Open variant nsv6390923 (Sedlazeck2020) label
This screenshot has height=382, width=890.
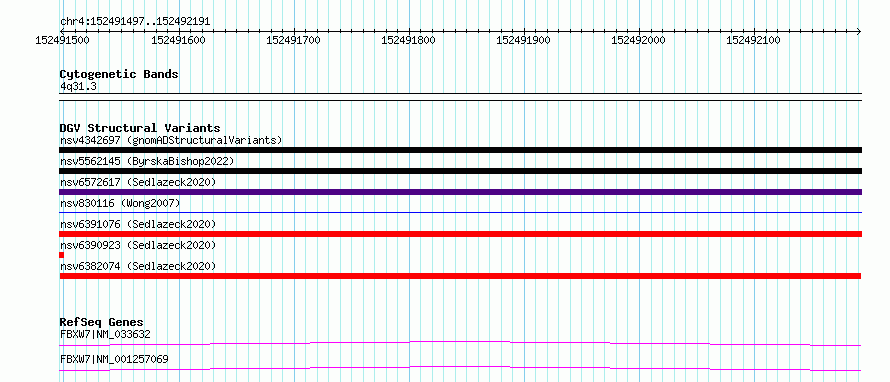coord(138,245)
